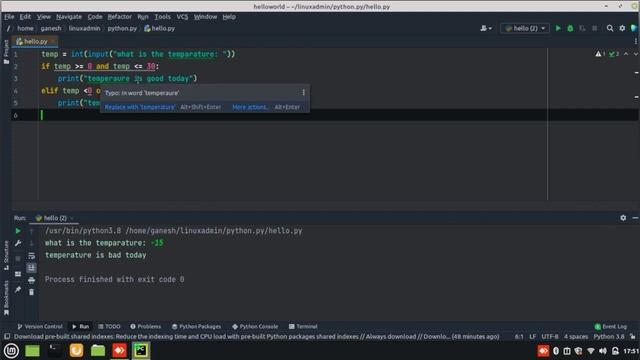This screenshot has width=640, height=360.
Task: Click the warnings triangle indicator in editor
Action: click(600, 54)
